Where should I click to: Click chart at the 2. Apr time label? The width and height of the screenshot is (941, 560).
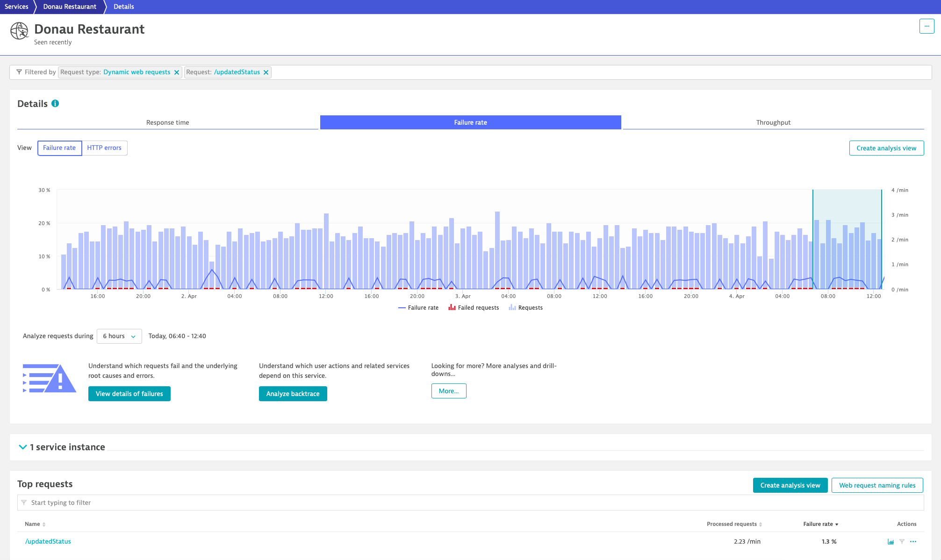[x=189, y=296]
